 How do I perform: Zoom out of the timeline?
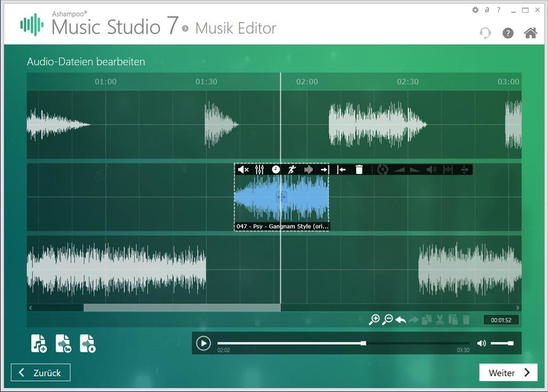[x=387, y=320]
